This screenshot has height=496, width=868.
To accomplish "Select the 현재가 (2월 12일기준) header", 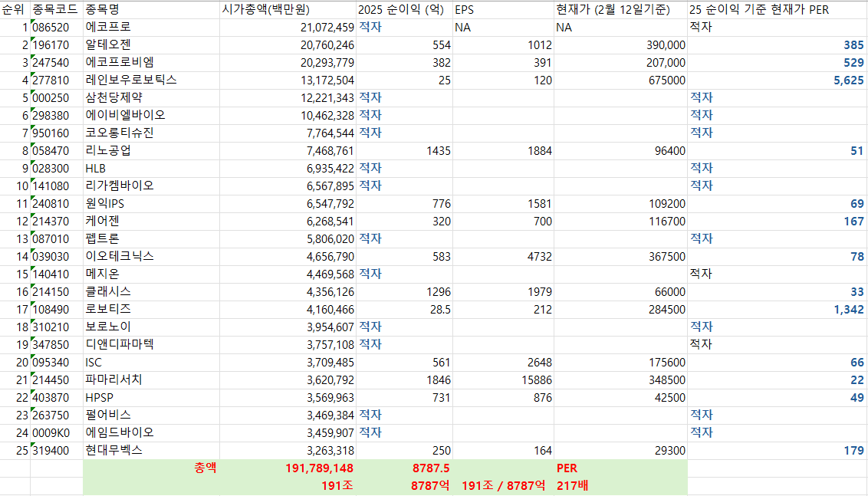I will coord(620,9).
